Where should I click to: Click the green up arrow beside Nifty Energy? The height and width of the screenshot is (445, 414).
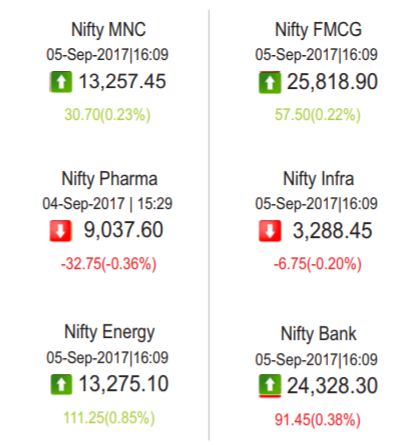pyautogui.click(x=61, y=384)
